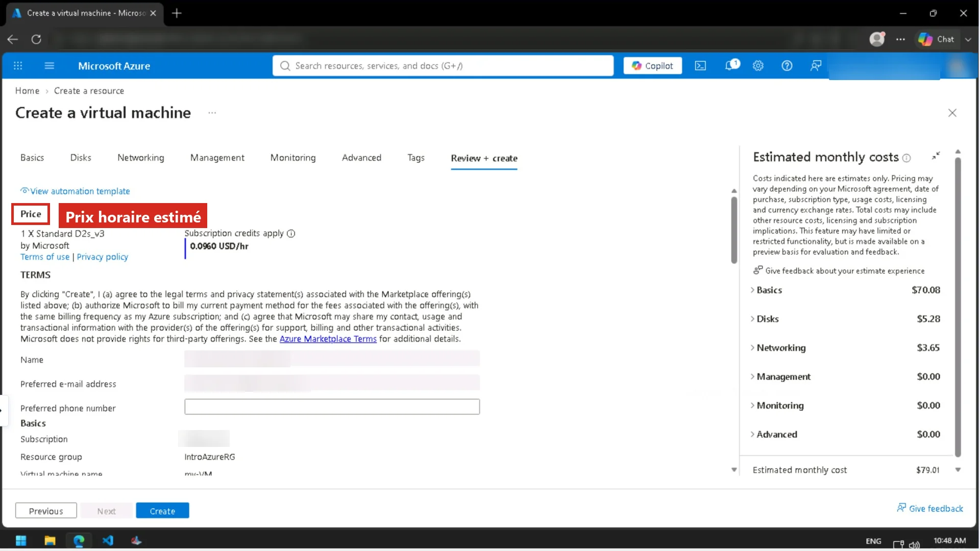Collapse the Estimated monthly costs panel
Viewport: 980px width, 551px height.
coord(936,156)
